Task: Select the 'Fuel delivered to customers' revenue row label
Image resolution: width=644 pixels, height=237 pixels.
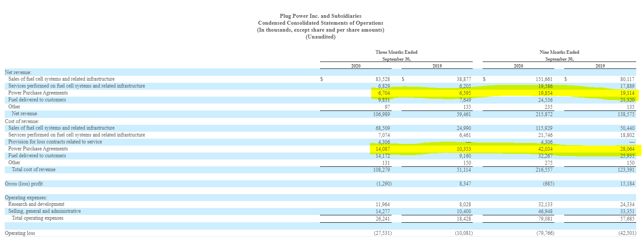Action: tap(37, 100)
